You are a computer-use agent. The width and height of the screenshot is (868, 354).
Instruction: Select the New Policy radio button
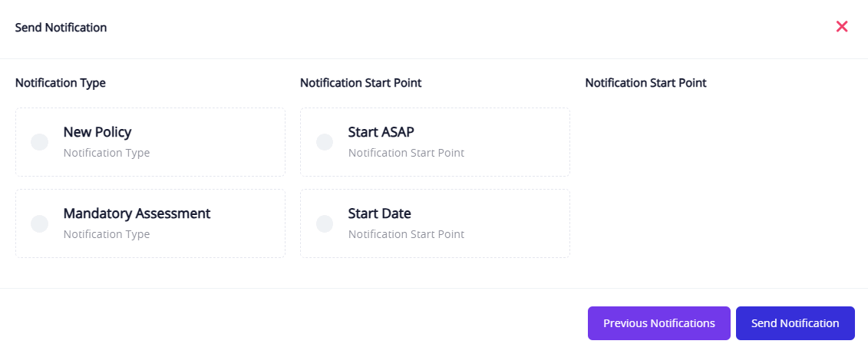point(39,142)
